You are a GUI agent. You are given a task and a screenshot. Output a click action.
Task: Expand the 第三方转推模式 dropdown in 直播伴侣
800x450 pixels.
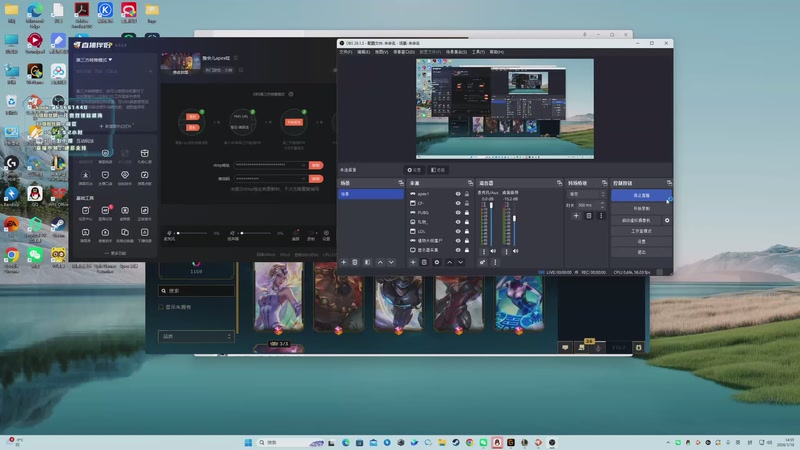[94, 60]
